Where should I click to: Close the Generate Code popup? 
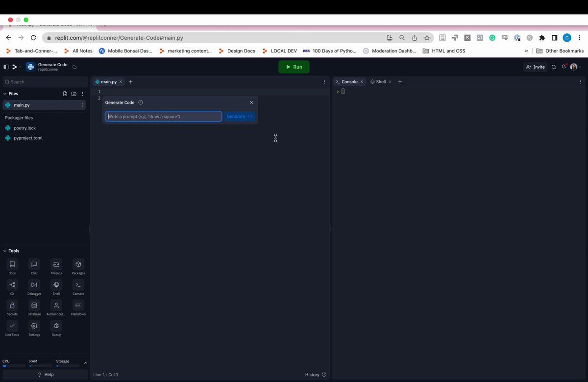point(251,102)
